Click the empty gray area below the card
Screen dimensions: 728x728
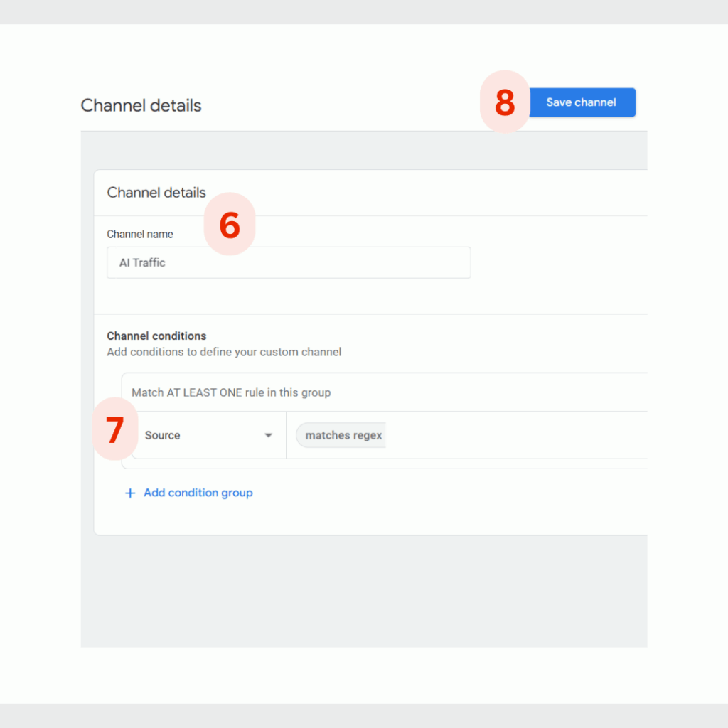364,591
